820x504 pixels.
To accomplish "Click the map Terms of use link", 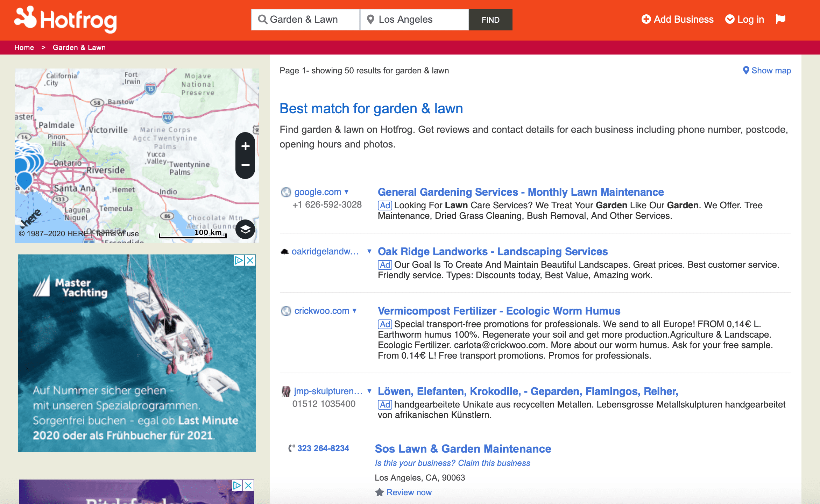I will (x=117, y=233).
